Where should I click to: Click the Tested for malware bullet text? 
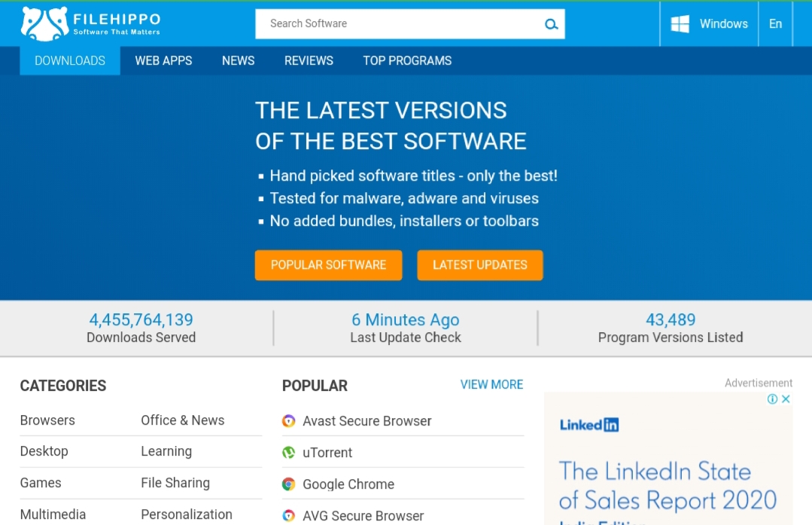404,198
